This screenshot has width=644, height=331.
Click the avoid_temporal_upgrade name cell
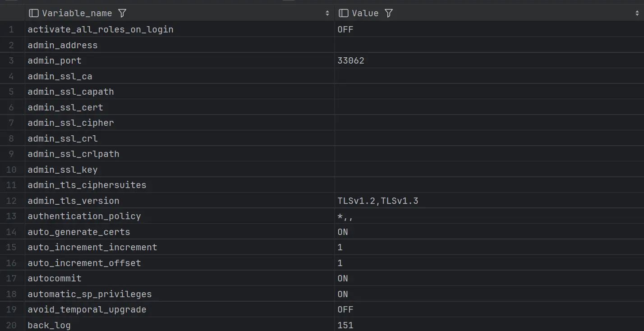coord(87,309)
